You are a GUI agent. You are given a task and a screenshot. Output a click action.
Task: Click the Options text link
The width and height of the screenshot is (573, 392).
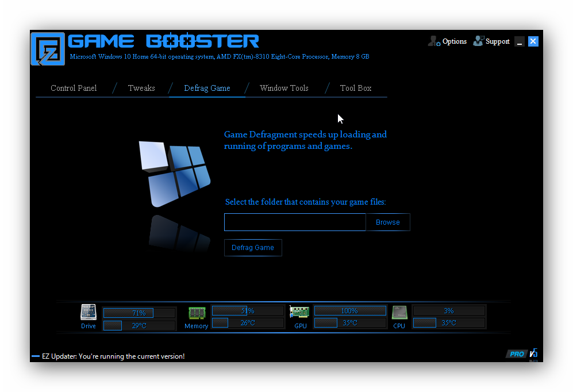455,41
